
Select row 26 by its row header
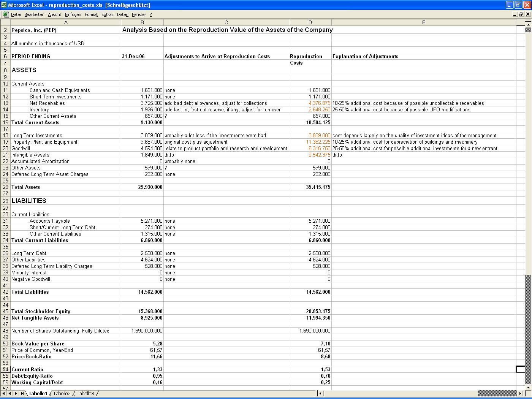(5, 187)
